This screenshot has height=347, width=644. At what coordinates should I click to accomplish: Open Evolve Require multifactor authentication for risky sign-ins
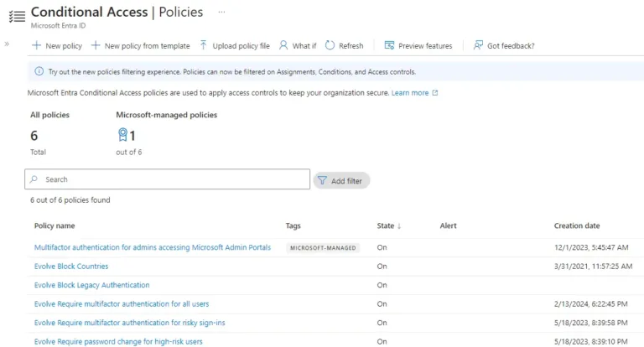point(129,323)
